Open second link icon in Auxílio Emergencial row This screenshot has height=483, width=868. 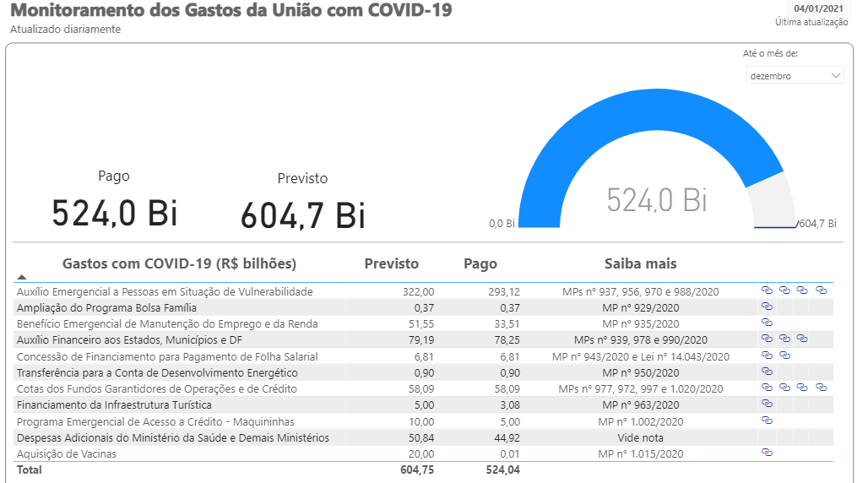[x=784, y=290]
